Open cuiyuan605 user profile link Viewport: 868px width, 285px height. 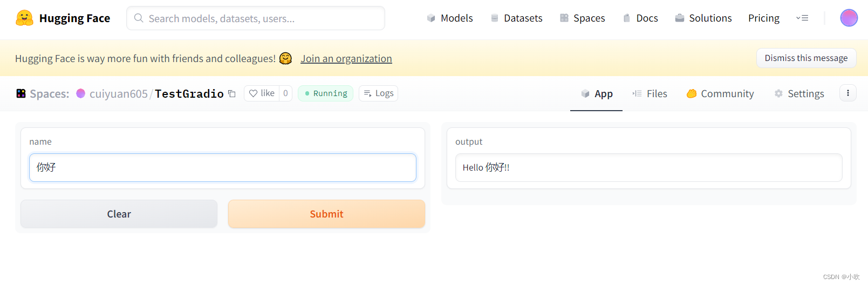tap(119, 94)
